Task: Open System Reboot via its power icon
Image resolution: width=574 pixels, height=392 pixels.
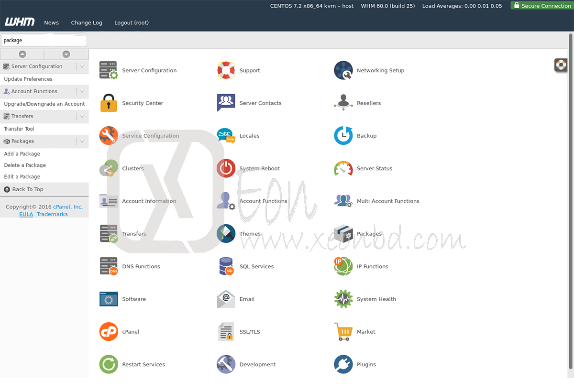Action: [226, 168]
